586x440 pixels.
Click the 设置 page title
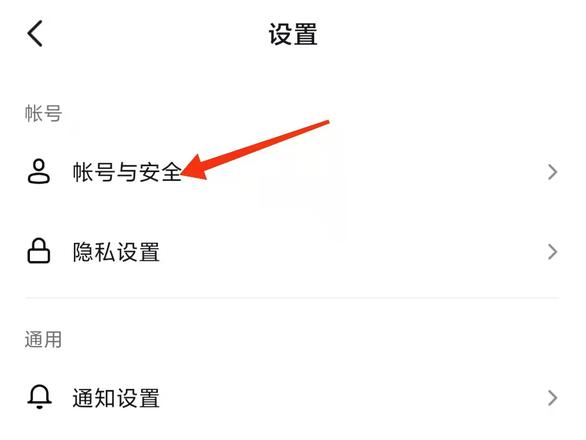pyautogui.click(x=293, y=34)
